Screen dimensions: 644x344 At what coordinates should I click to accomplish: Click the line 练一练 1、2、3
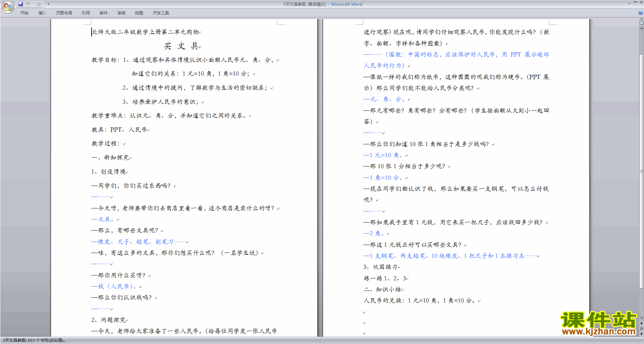point(385,278)
